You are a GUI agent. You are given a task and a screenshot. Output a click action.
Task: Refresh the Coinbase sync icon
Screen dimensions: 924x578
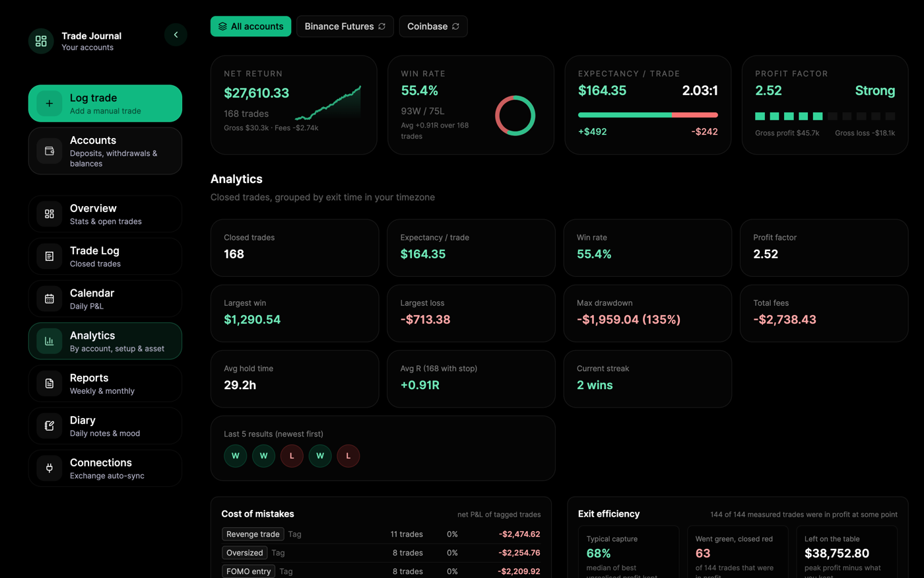coord(455,26)
